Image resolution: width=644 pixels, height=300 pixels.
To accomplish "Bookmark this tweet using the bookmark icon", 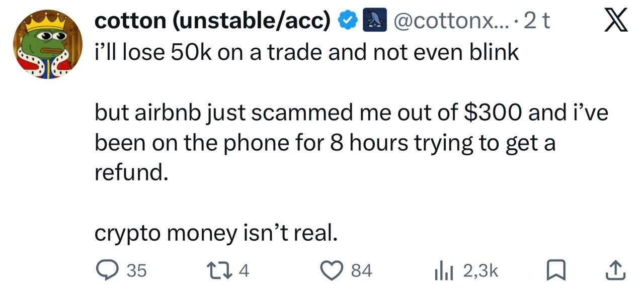I will tap(554, 271).
